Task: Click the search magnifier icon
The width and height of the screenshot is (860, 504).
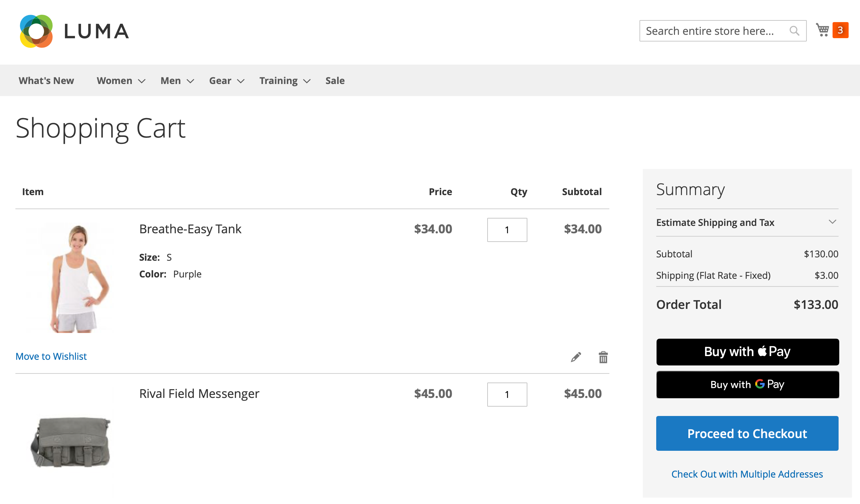Action: [x=795, y=30]
